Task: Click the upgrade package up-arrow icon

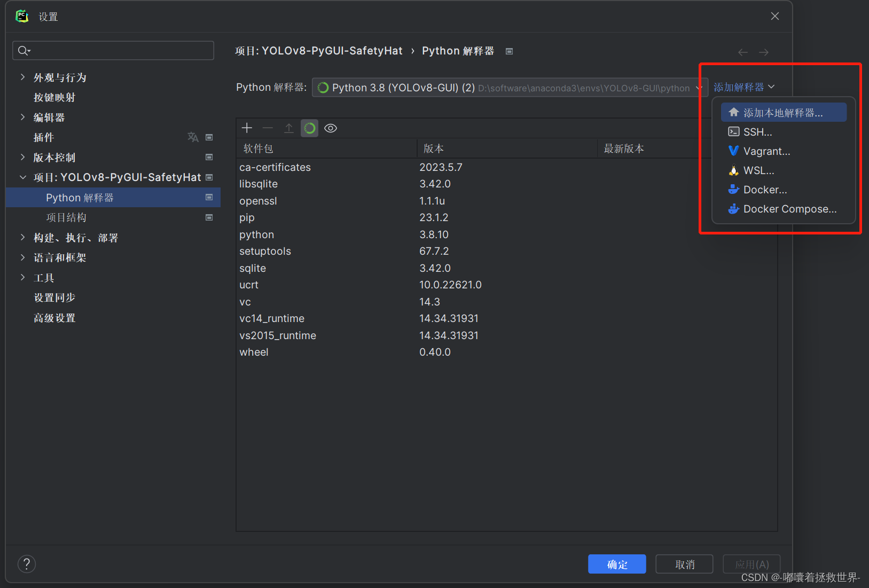Action: pyautogui.click(x=289, y=128)
